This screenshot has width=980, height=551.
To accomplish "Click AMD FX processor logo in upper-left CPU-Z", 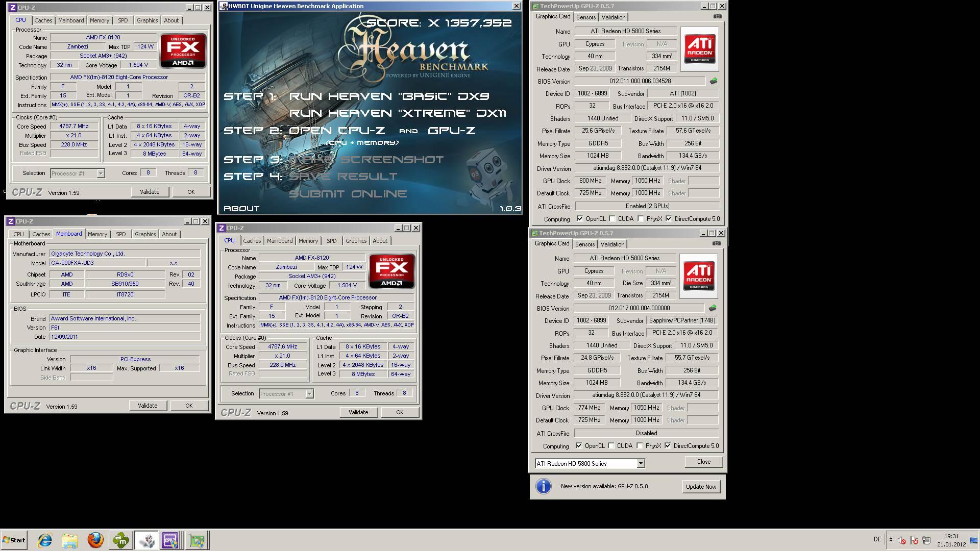I will [183, 51].
